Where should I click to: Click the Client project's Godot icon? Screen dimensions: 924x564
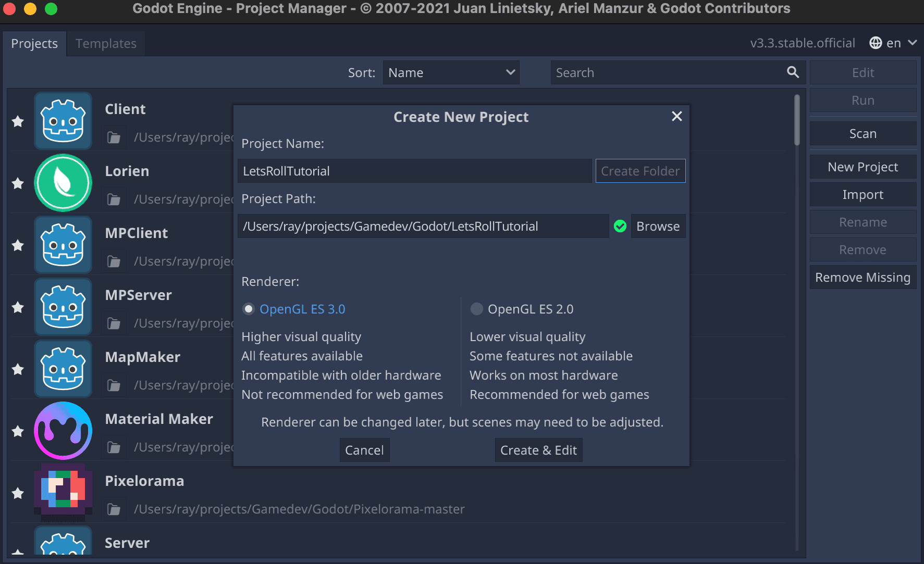point(63,121)
